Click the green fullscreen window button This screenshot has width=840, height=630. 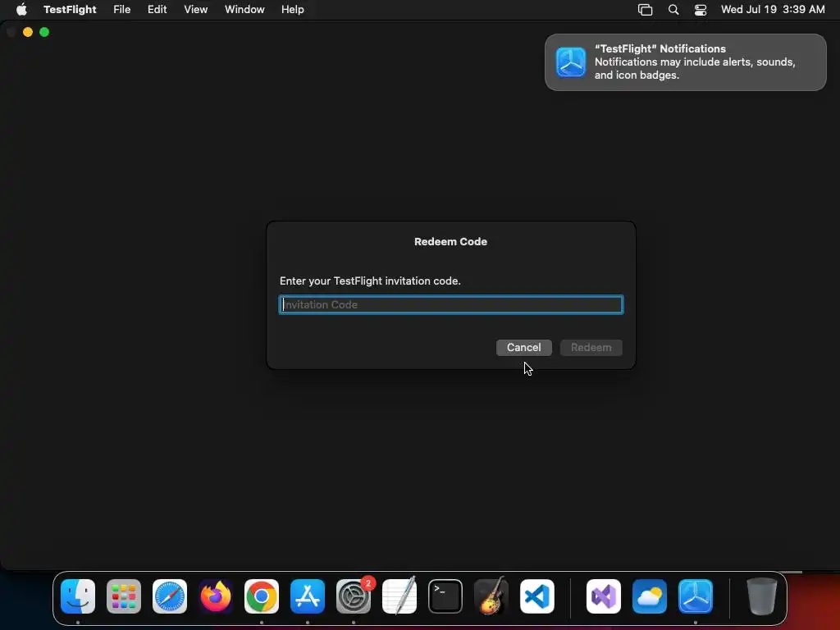tap(44, 32)
